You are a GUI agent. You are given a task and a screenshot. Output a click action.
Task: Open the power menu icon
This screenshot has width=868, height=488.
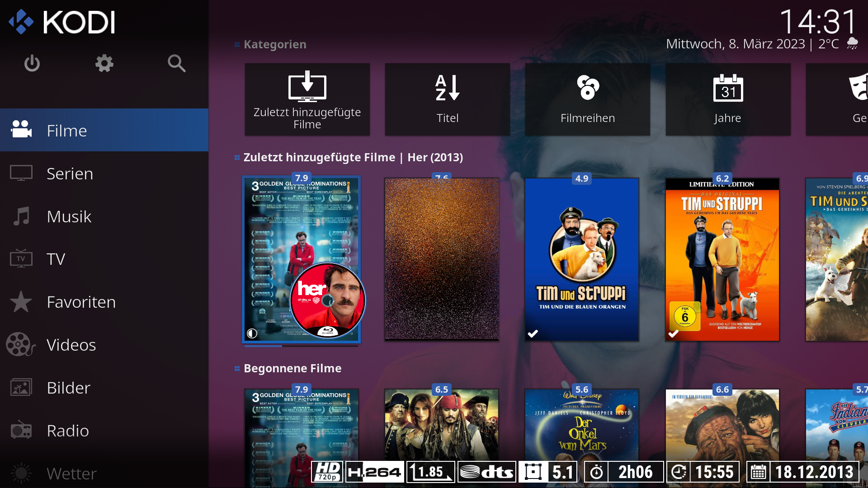32,63
